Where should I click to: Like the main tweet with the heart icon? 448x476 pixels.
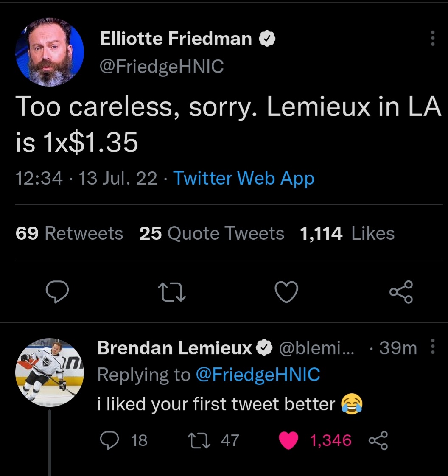(x=286, y=292)
